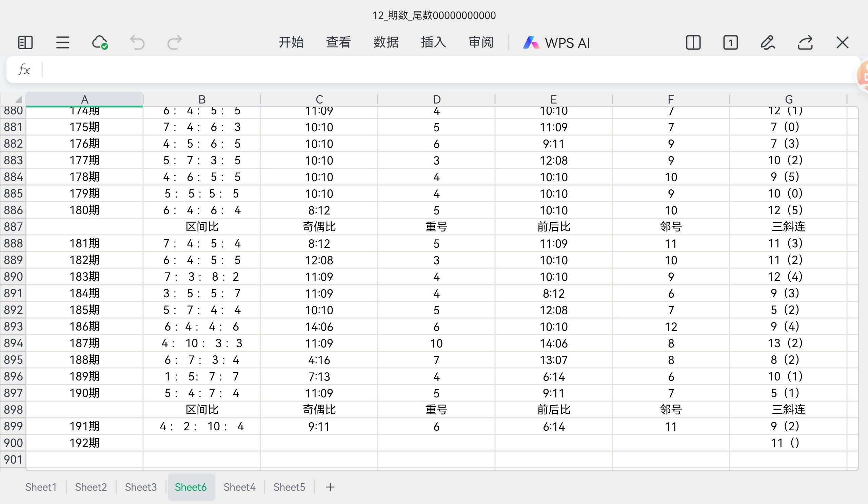
Task: Select 区间比 cell in row 887
Action: click(202, 227)
